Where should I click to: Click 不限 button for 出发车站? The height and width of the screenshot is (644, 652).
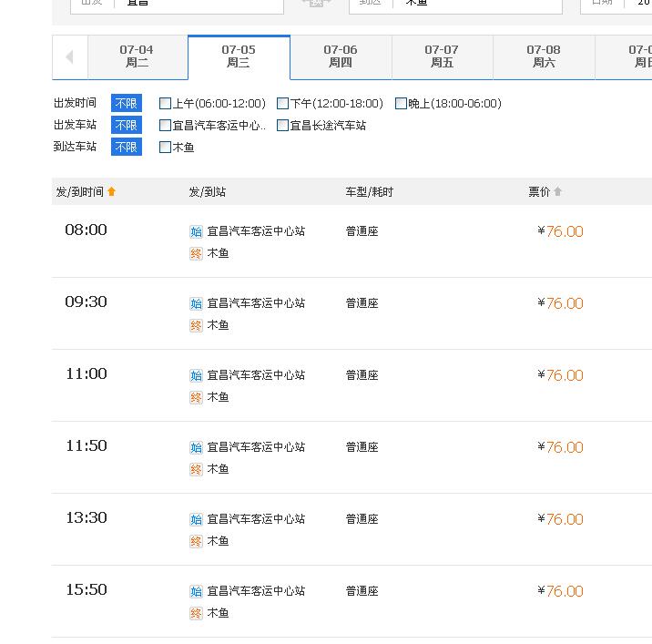tap(127, 125)
